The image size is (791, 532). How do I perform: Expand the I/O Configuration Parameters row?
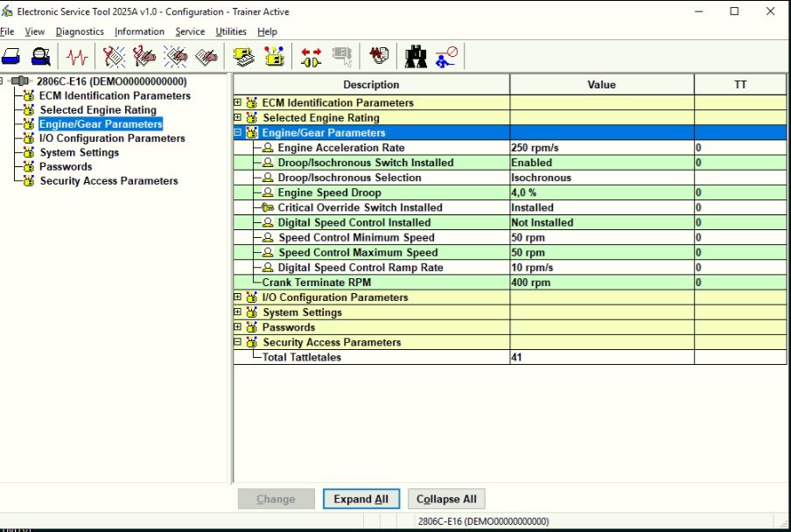coord(238,297)
